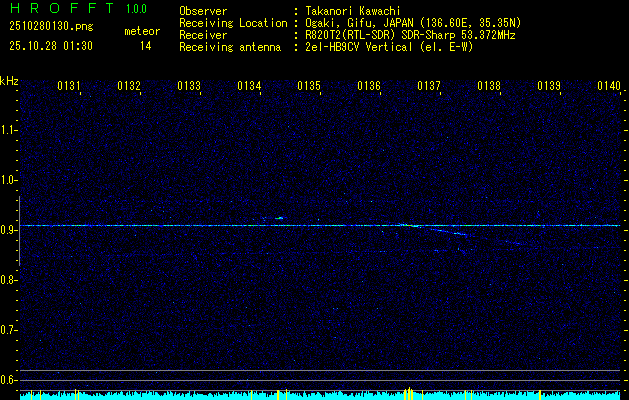Click the HROFFT title text
The image size is (629, 400).
(63, 8)
